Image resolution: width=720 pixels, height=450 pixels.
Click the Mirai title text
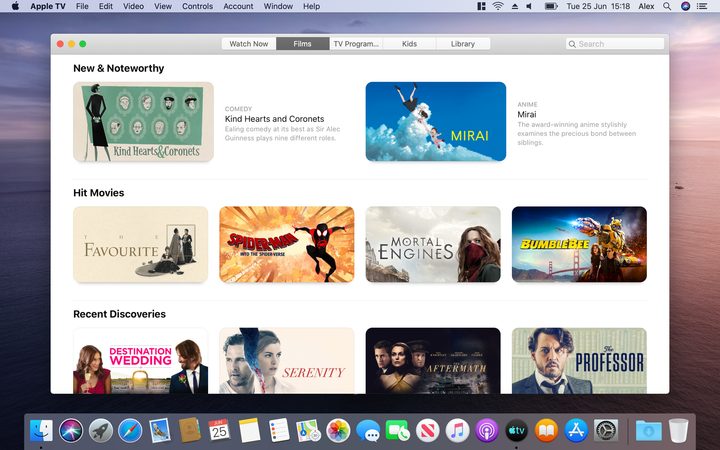coord(527,114)
